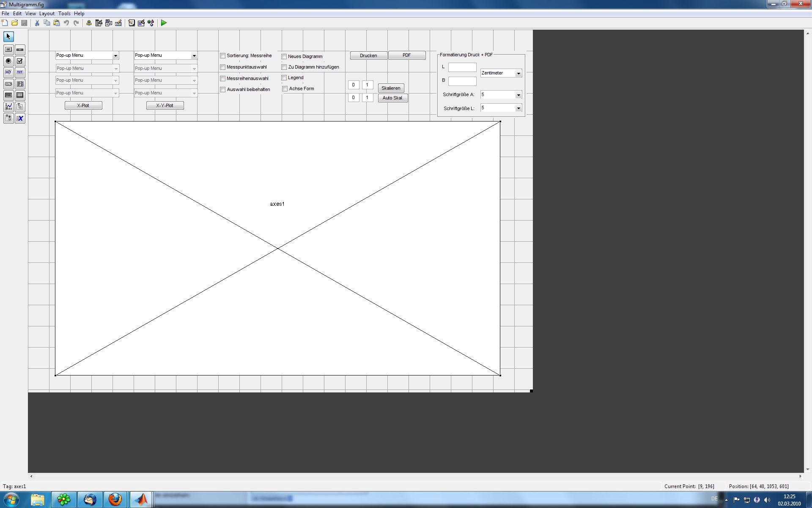
Task: Click the Drucken button
Action: pyautogui.click(x=368, y=55)
